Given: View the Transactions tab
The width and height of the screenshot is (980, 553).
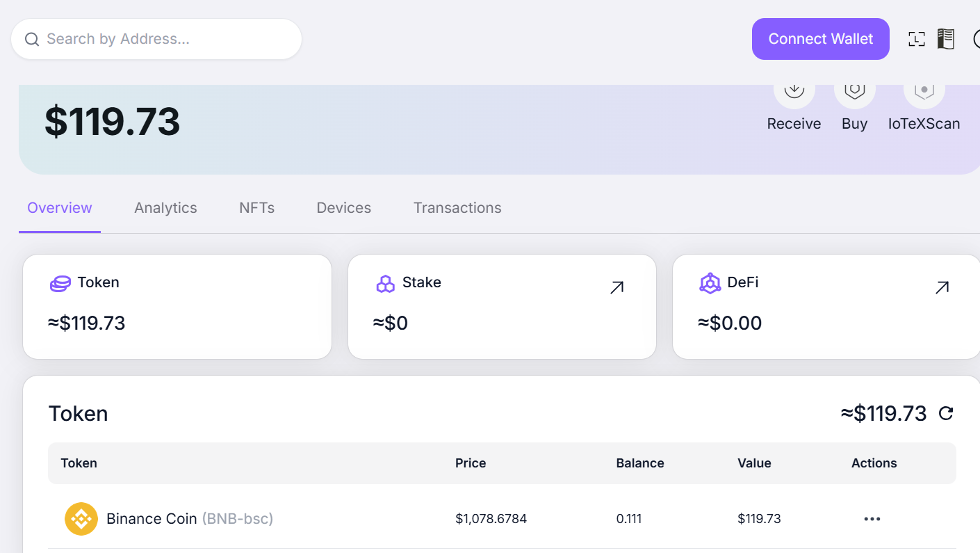Looking at the screenshot, I should tap(457, 208).
